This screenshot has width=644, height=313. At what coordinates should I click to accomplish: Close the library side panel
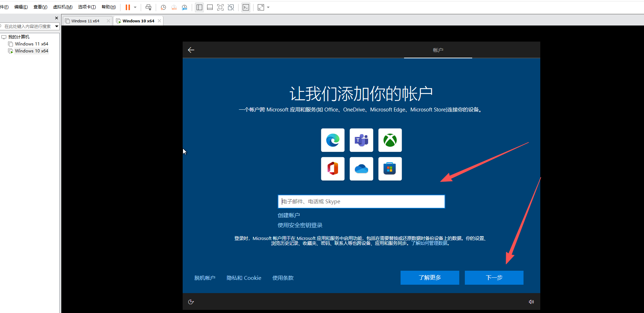tap(57, 18)
